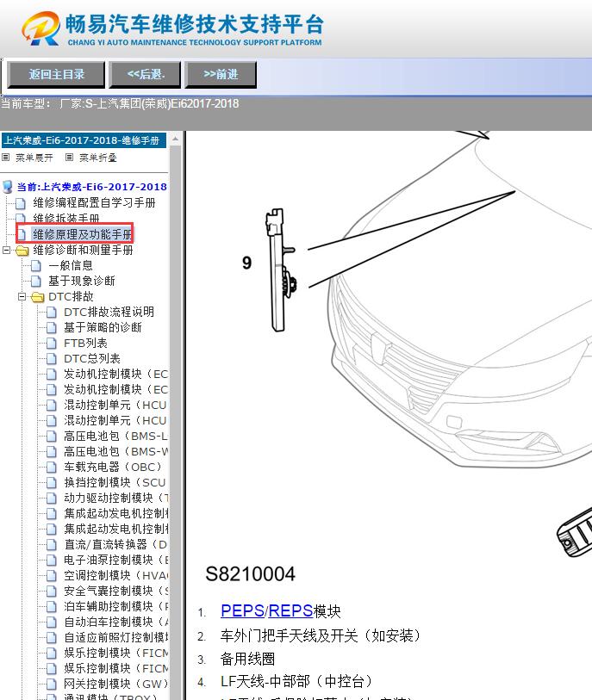Image resolution: width=592 pixels, height=700 pixels.
Task: Open DTC总列表 entry
Action: pos(92,358)
